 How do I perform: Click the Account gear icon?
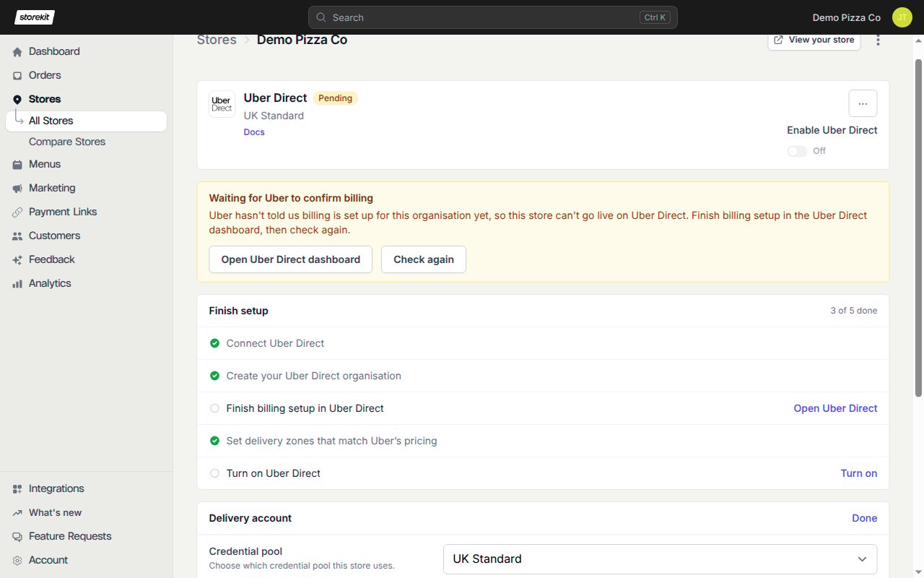click(x=17, y=561)
